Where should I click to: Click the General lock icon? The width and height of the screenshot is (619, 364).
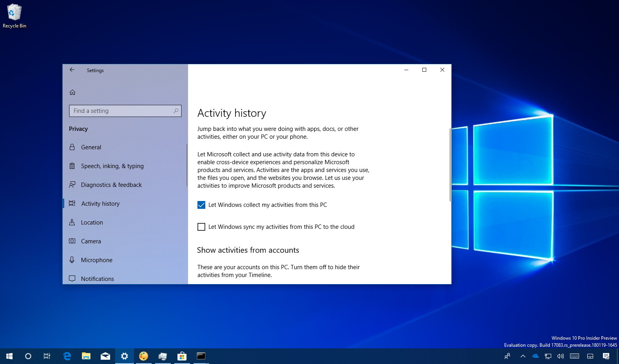click(72, 147)
